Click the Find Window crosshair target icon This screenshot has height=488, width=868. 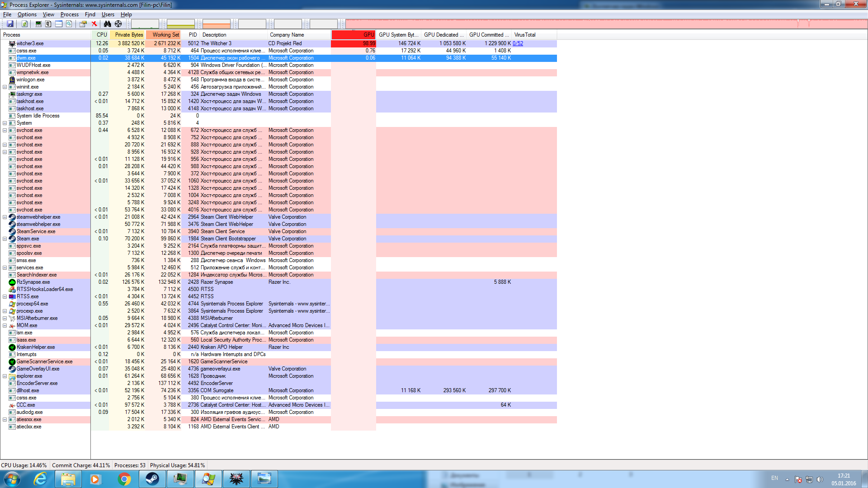tap(118, 24)
